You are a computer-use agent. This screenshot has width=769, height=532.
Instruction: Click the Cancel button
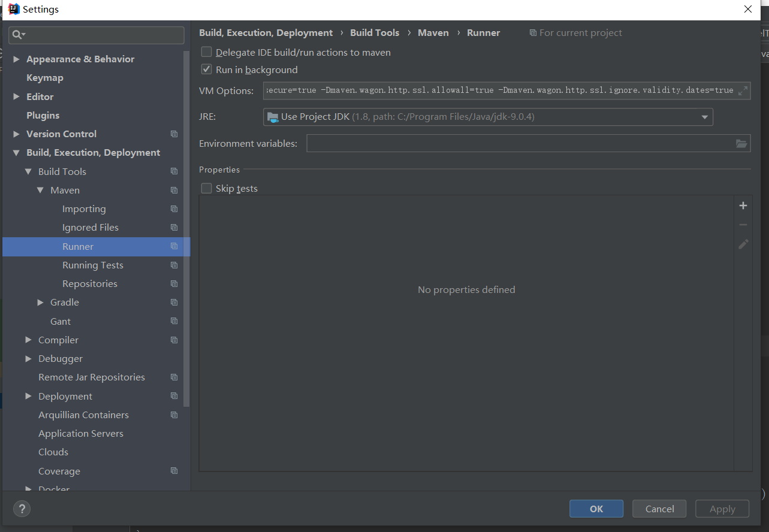[659, 509]
